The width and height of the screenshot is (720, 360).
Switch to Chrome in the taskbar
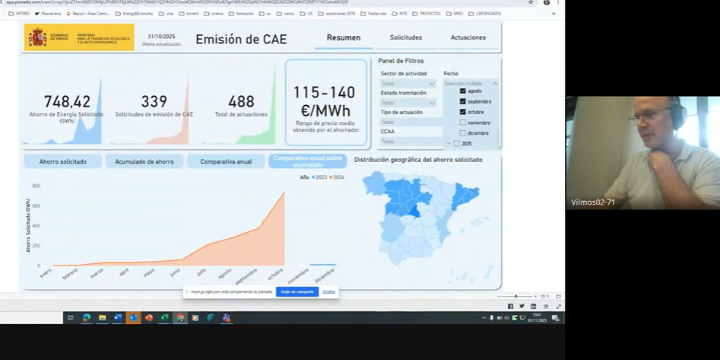[x=180, y=318]
